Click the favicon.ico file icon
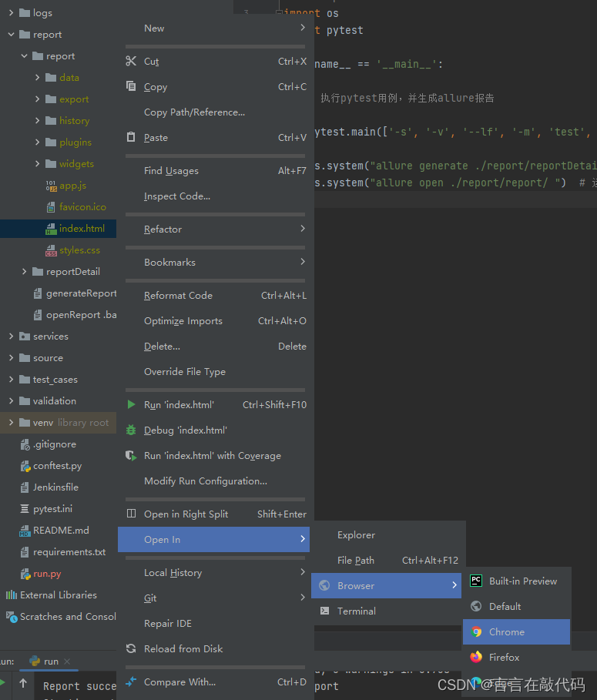Image resolution: width=597 pixels, height=700 pixels. (51, 207)
